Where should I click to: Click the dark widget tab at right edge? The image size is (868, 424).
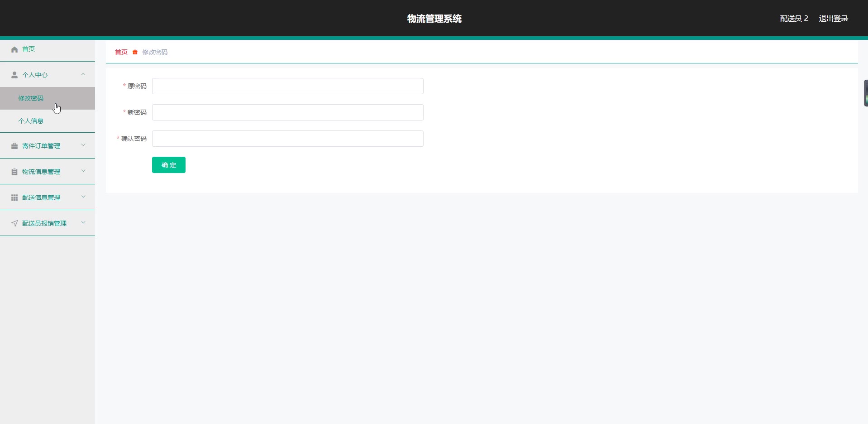[866, 93]
